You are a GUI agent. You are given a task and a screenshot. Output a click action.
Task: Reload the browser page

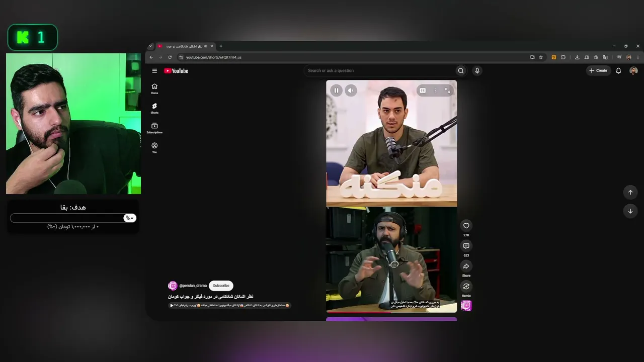coord(170,57)
